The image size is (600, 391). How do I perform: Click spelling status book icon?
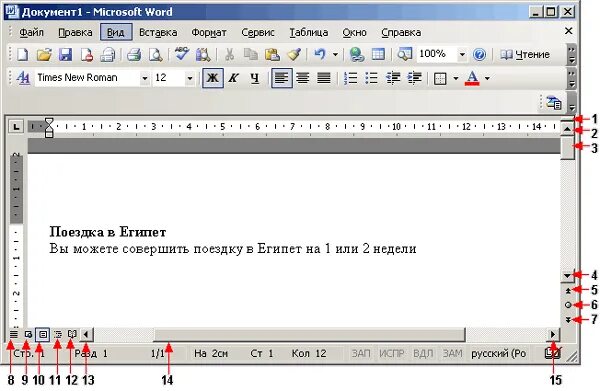553,353
